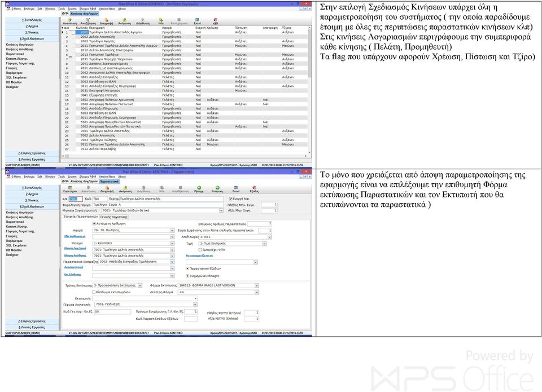Open the Υποκ/μα dropdown (1- ΚΕΝΤΡΙΚΟ)

click(172, 244)
